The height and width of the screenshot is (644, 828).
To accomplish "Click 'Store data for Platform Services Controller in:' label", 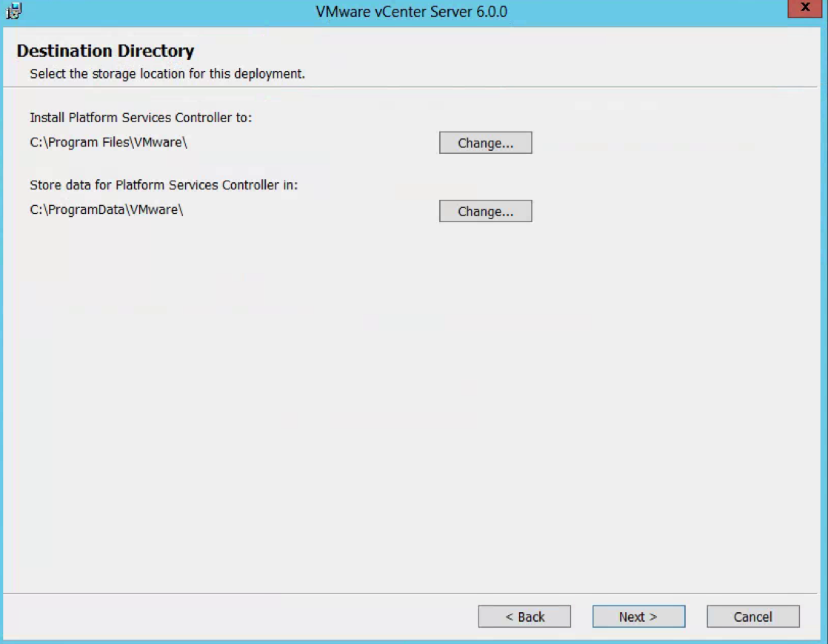I will pos(164,185).
